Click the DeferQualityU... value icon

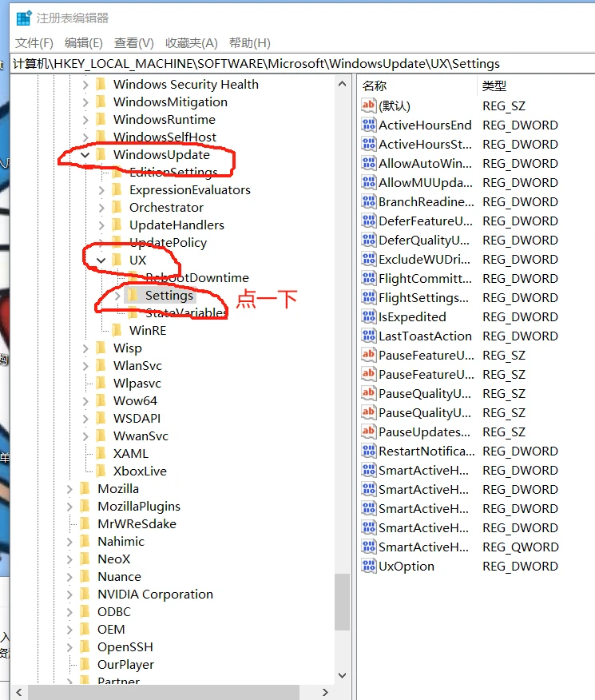368,240
